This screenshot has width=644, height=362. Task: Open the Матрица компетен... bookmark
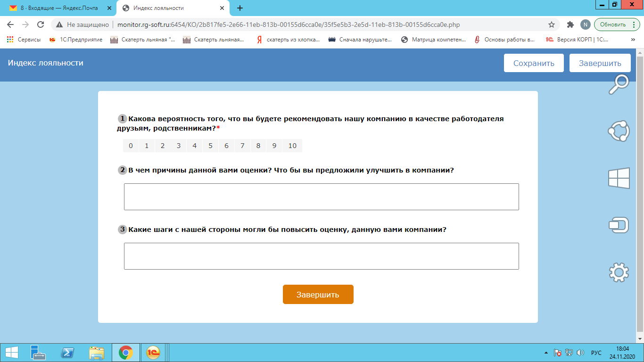(434, 40)
